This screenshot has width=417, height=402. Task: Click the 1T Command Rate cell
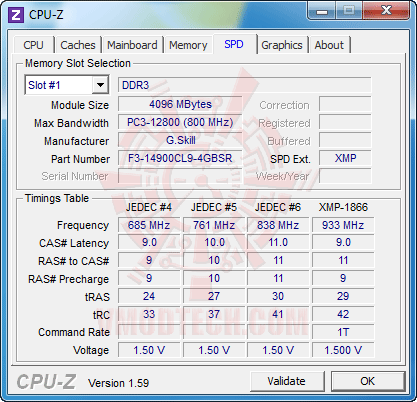[x=343, y=332]
